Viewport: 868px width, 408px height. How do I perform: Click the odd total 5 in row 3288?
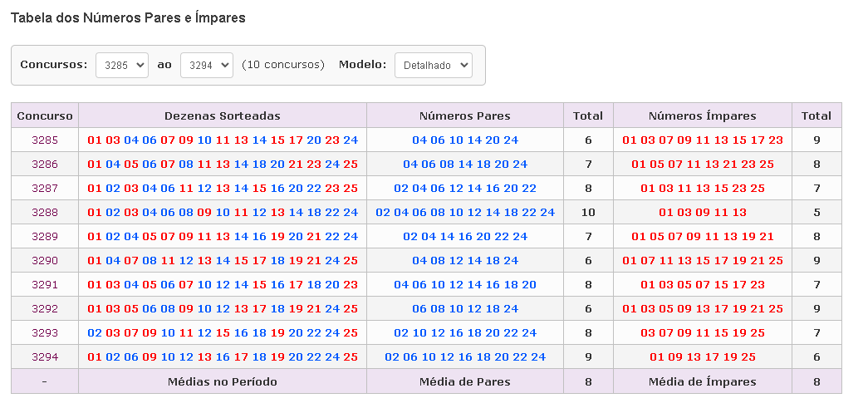[817, 213]
